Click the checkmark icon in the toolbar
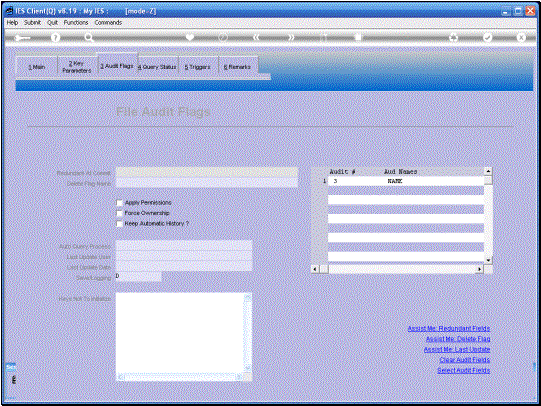Viewport: 541px width, 406px height. 488,37
